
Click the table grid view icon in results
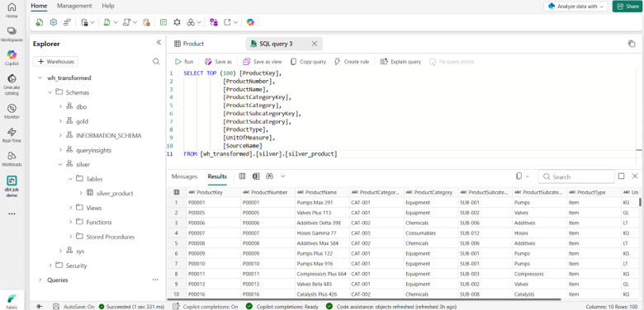click(242, 176)
